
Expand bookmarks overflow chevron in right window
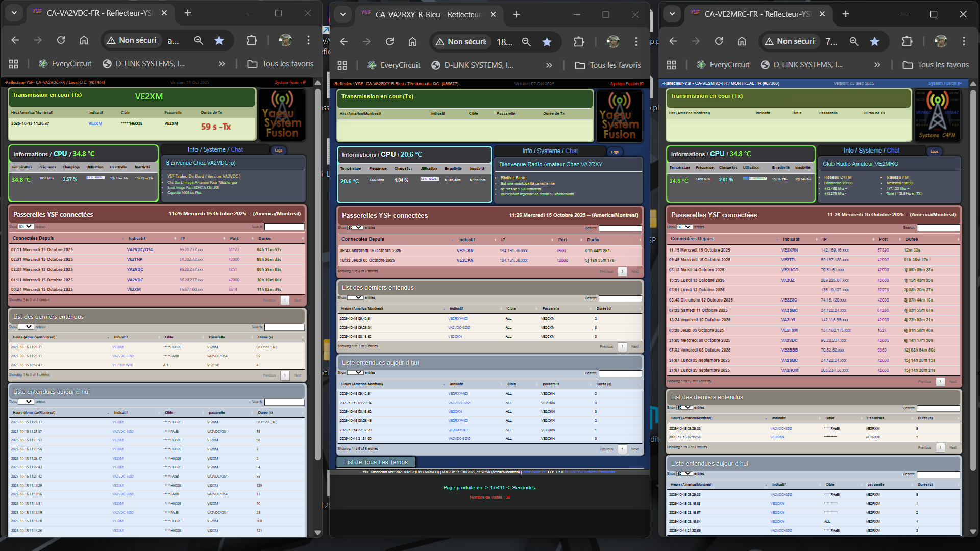point(877,65)
